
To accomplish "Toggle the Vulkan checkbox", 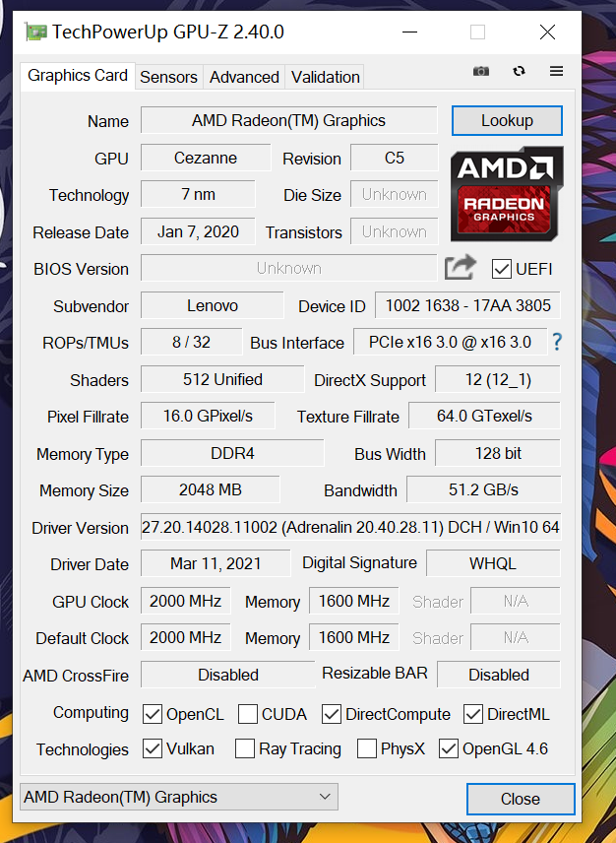I will 153,748.
